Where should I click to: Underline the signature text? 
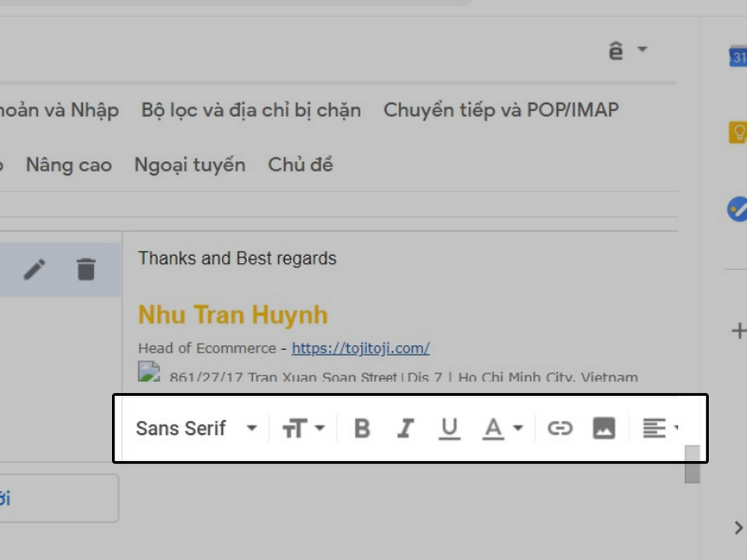[x=449, y=429]
